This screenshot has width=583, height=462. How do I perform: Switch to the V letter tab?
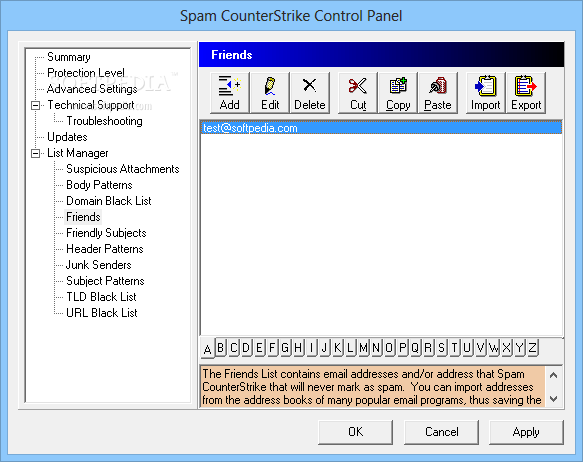[480, 348]
